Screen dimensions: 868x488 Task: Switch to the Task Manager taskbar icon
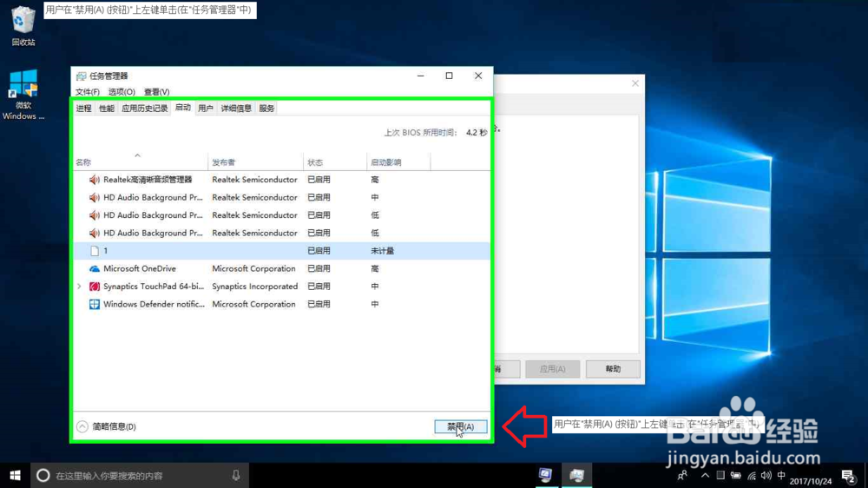pyautogui.click(x=577, y=475)
